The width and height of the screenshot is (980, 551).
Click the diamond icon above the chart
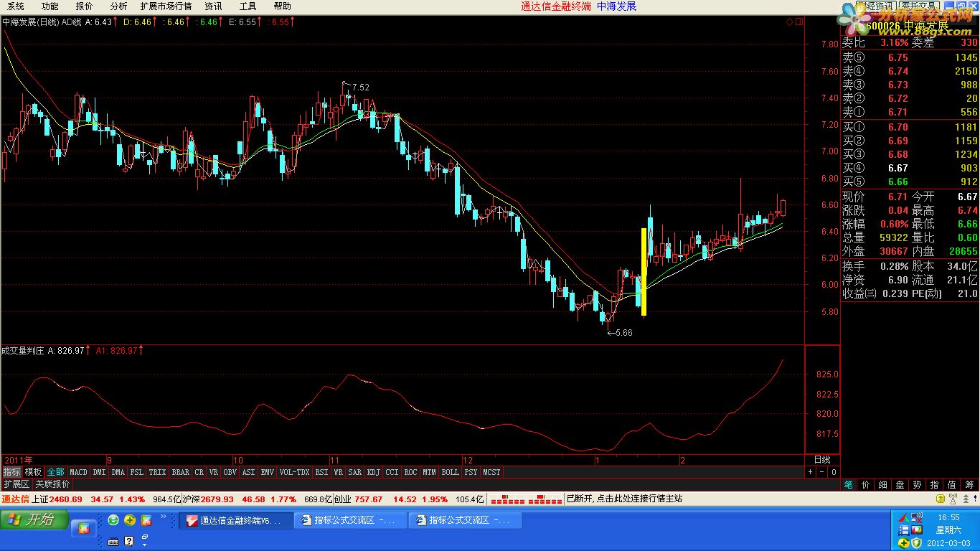(x=789, y=22)
